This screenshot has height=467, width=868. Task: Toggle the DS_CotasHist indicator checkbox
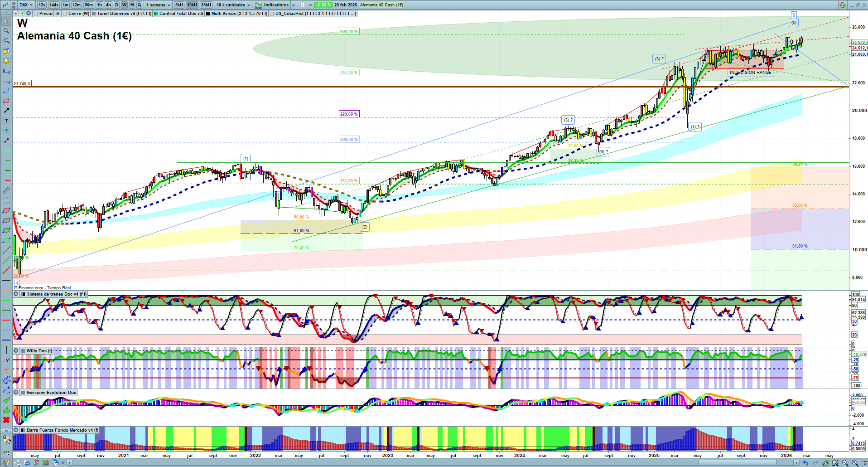(x=272, y=14)
